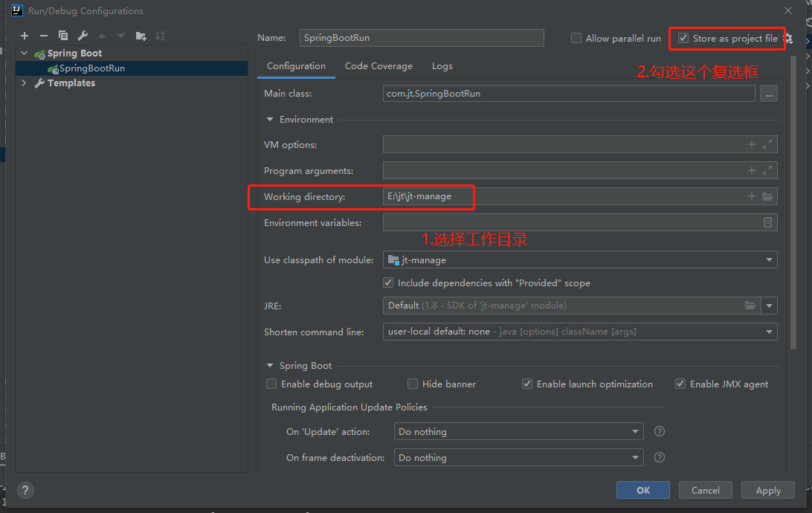
Task: Check the Enable debug output option
Action: click(x=271, y=384)
